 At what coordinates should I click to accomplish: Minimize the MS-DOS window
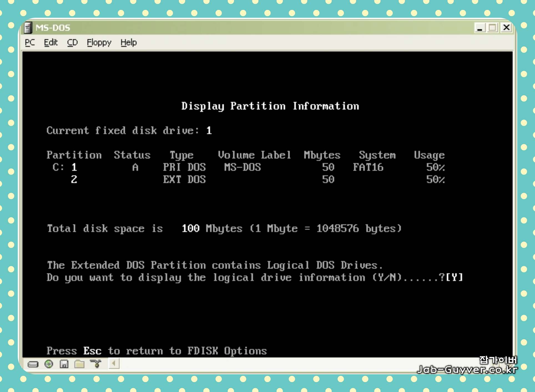[480, 28]
